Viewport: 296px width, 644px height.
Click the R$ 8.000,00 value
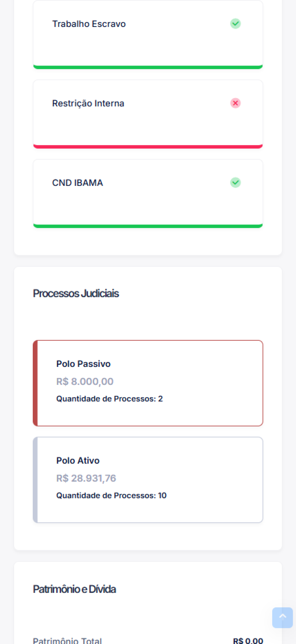(x=85, y=382)
